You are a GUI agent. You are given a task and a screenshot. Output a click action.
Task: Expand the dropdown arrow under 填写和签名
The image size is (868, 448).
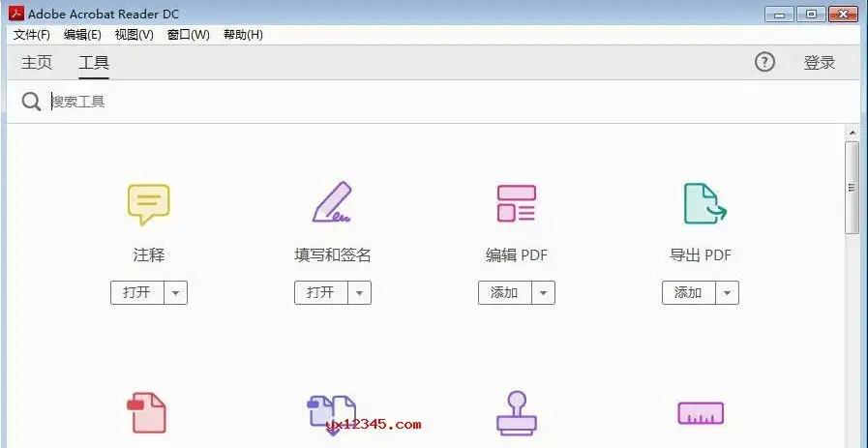click(x=360, y=292)
